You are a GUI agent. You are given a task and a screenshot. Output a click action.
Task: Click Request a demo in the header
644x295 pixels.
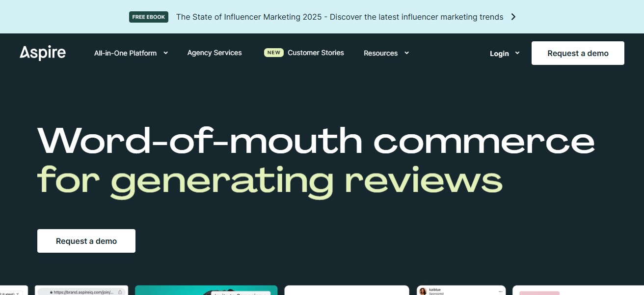pyautogui.click(x=578, y=53)
